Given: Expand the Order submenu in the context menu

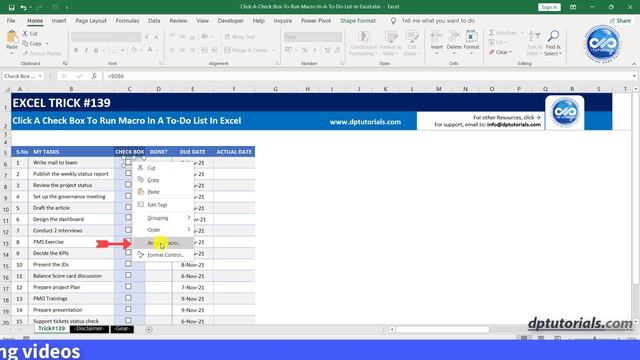Looking at the screenshot, I should point(189,230).
